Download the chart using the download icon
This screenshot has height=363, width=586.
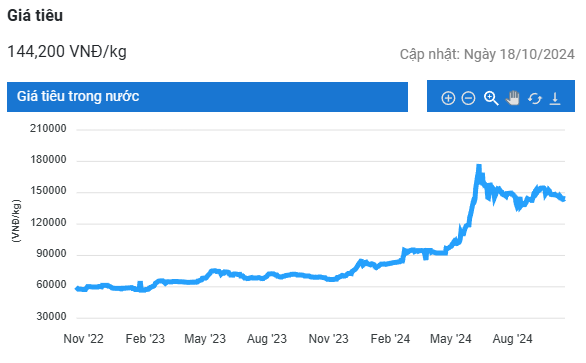555,99
